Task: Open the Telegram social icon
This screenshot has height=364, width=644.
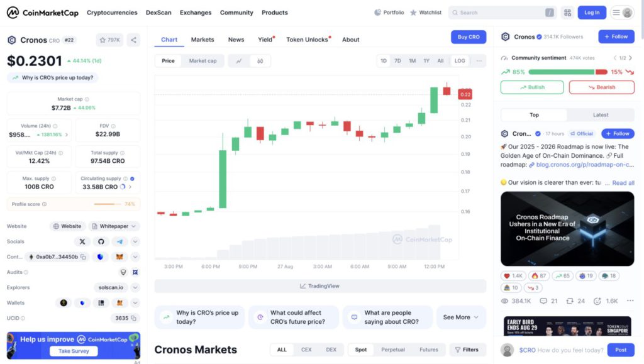Action: click(x=119, y=241)
